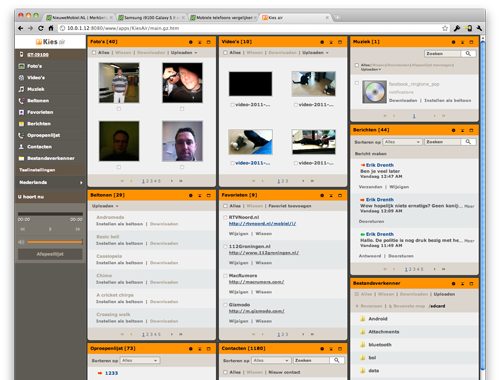
Task: Open Video's in the sidebar
Action: coord(36,78)
